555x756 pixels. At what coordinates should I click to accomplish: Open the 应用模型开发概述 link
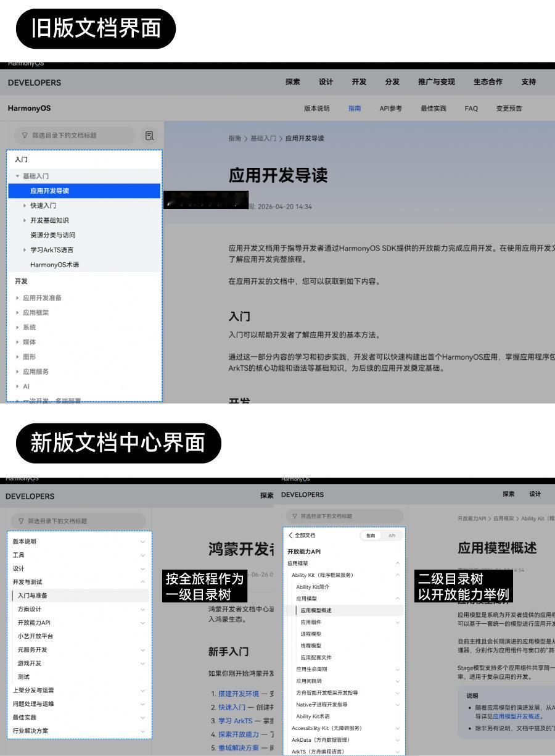516,717
